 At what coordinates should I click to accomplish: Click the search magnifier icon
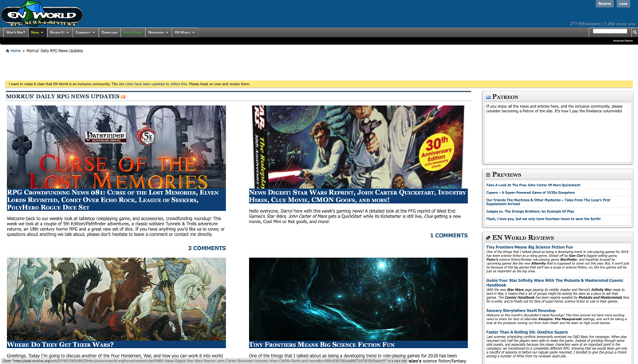click(x=634, y=32)
